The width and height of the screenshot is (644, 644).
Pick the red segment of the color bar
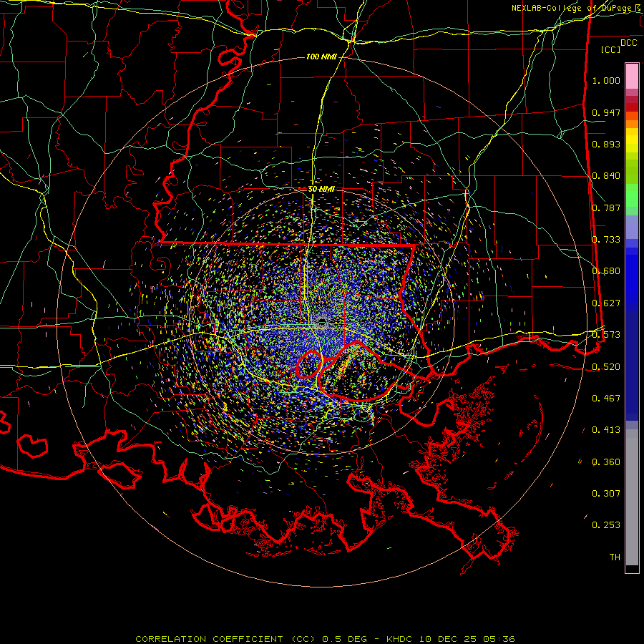(x=632, y=107)
